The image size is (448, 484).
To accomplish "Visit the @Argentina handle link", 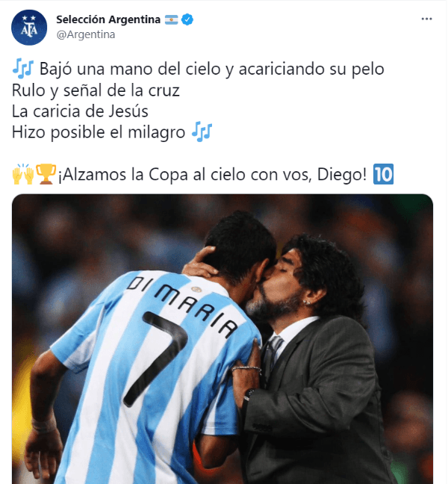I will point(86,34).
